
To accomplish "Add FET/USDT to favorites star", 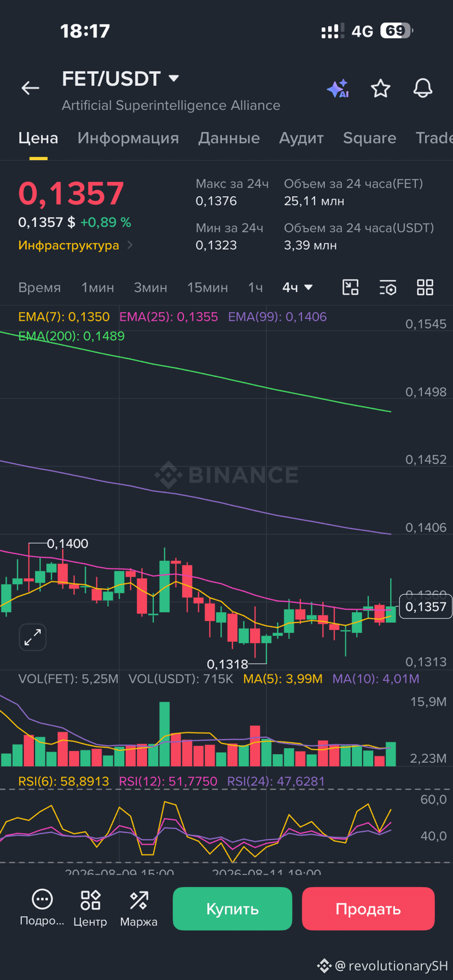I will pos(380,88).
